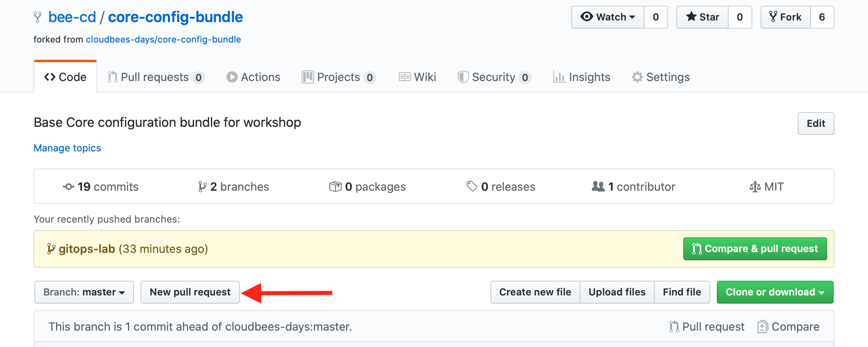This screenshot has height=347, width=868.
Task: Click the branch icon beside gitops-lab
Action: (51, 249)
